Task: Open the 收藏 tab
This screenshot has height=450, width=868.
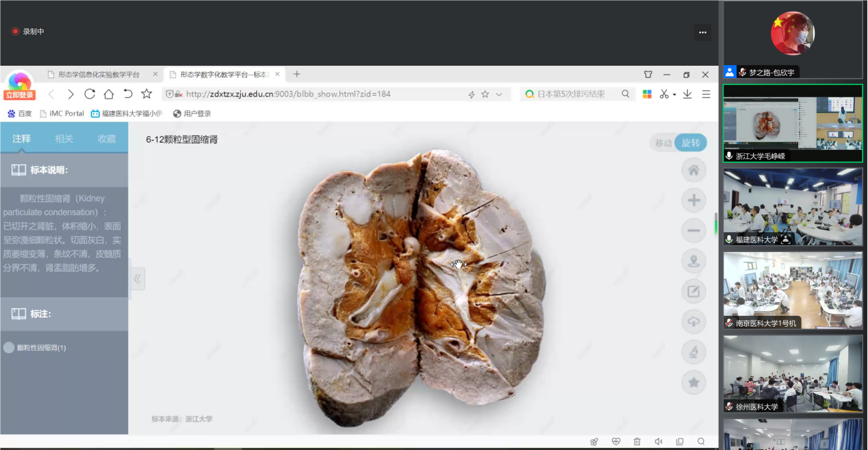Action: (x=107, y=138)
